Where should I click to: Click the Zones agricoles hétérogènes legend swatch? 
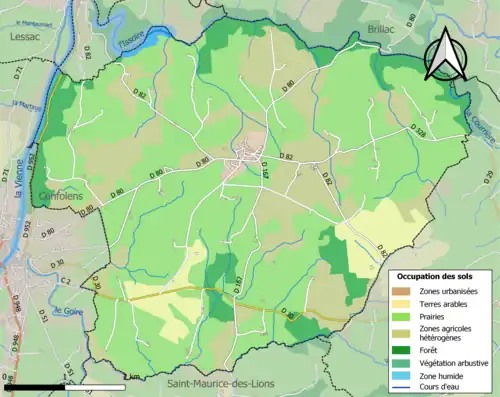[x=401, y=333]
